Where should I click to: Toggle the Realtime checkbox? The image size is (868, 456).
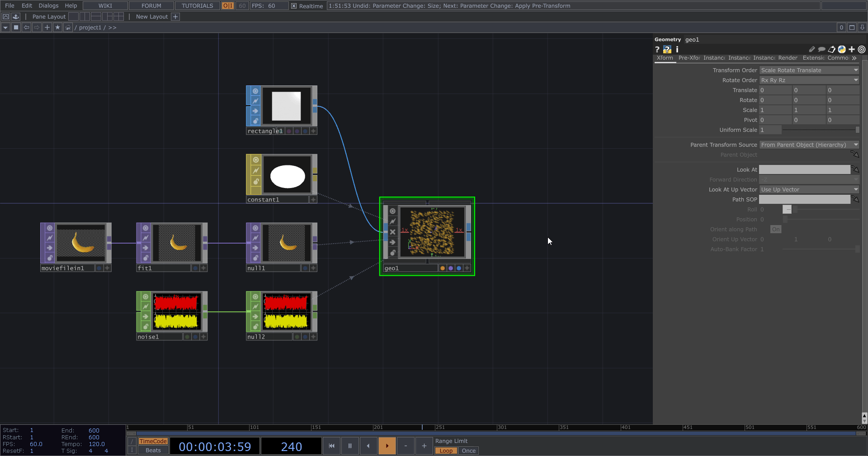point(294,6)
